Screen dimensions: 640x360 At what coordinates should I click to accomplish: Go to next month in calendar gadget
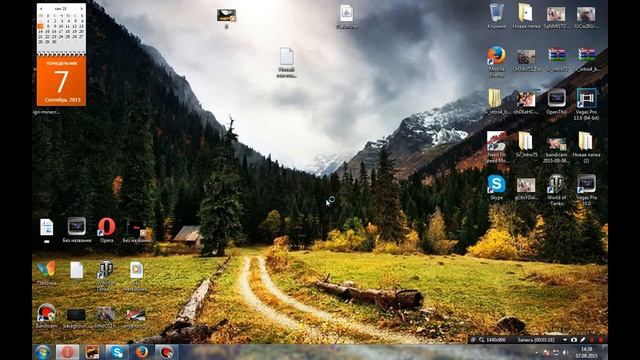[x=82, y=8]
